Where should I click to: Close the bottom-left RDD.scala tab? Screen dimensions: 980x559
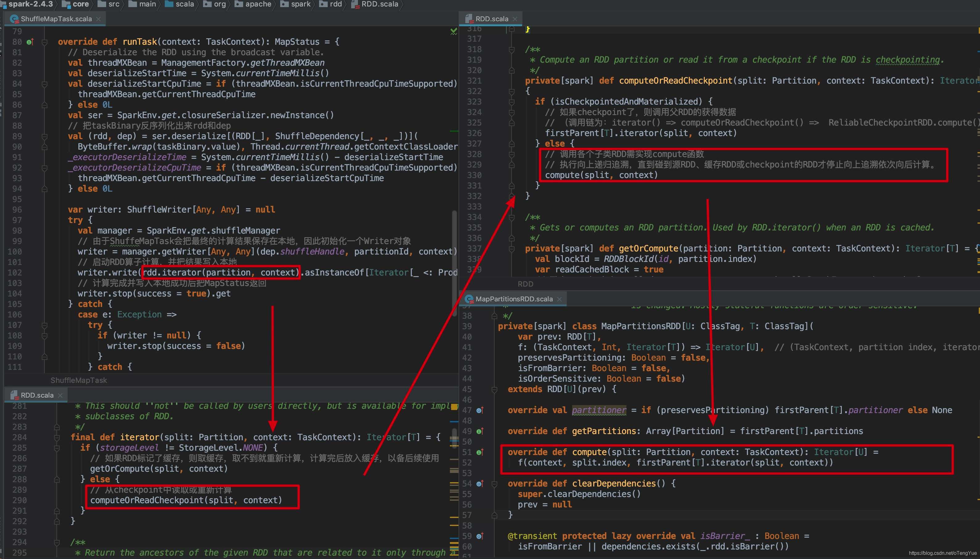pyautogui.click(x=60, y=395)
